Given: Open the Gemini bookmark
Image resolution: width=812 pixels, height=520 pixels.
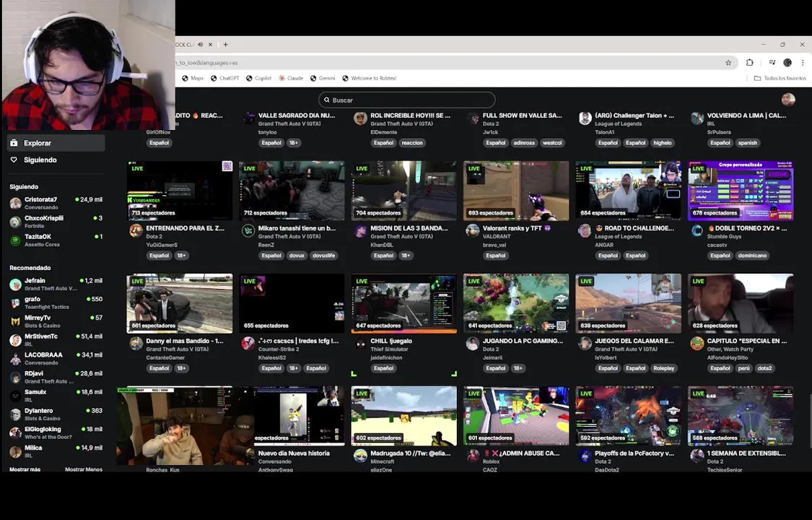Looking at the screenshot, I should 323,78.
